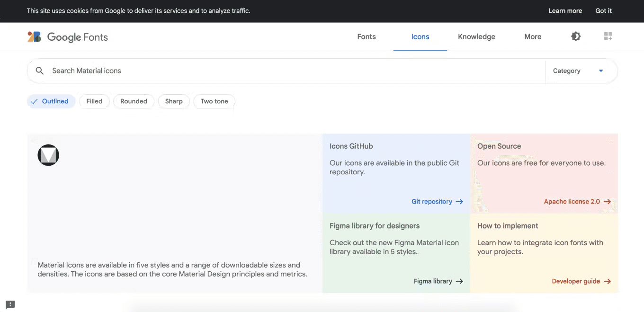644x312 pixels.
Task: Select the Filled style chip
Action: [94, 101]
